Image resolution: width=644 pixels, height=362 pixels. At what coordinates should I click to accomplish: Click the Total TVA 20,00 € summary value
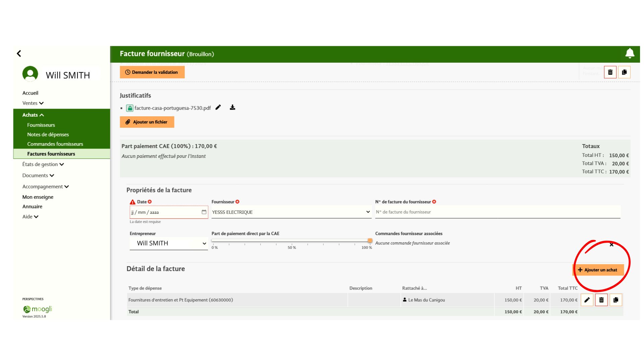click(x=620, y=164)
